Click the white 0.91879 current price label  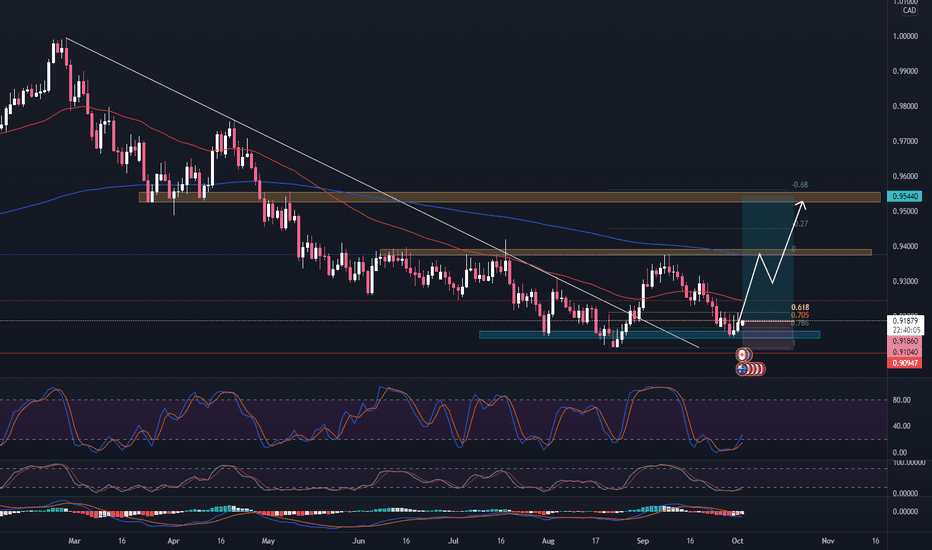904,325
